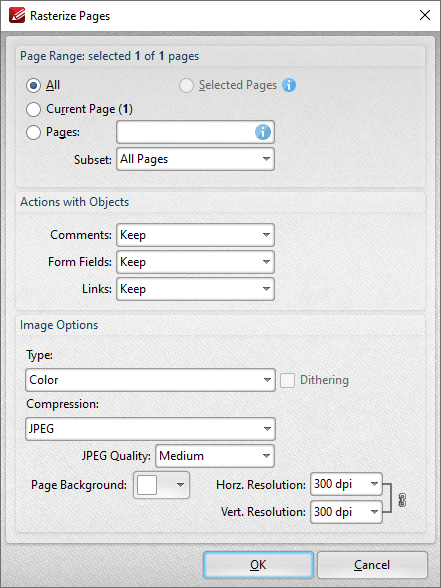This screenshot has width=441, height=588.
Task: Toggle the resolution link chain icon
Action: tap(402, 500)
